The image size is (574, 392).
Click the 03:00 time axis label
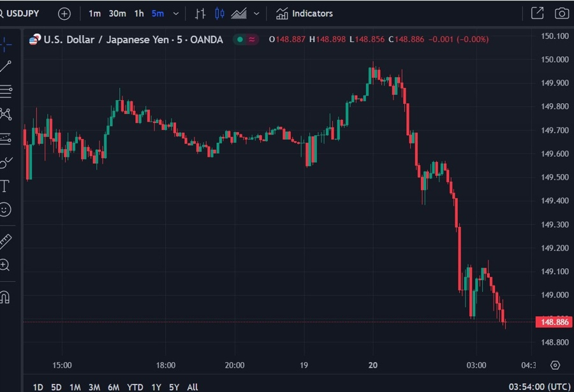(x=476, y=365)
